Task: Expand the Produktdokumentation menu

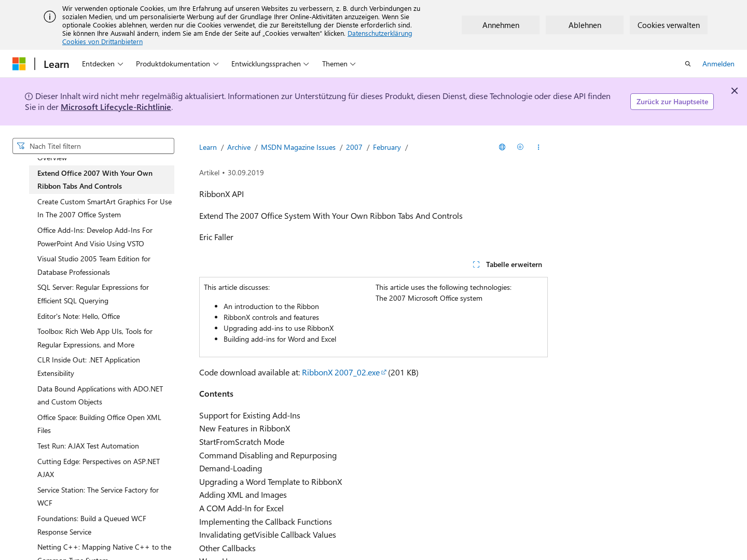Action: coord(177,64)
